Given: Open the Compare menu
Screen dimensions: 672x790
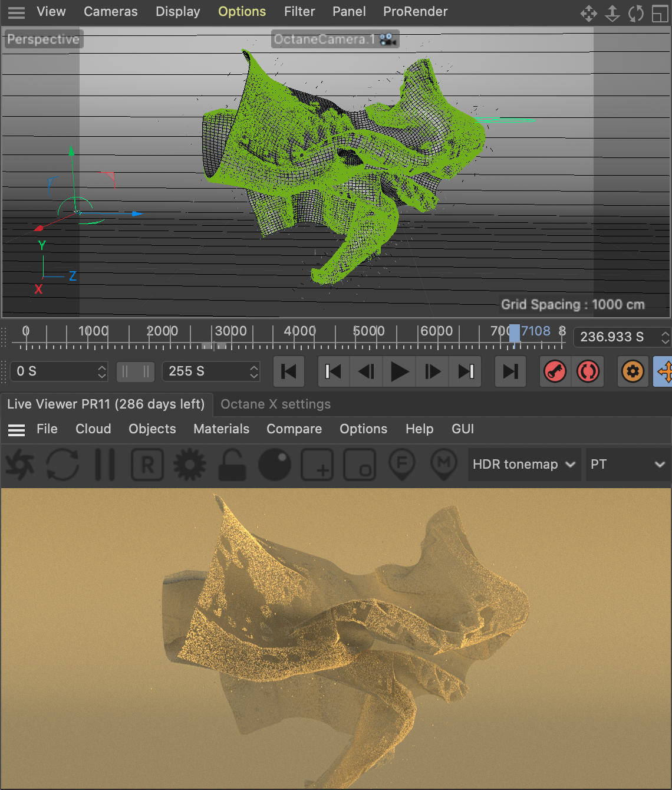Looking at the screenshot, I should 294,429.
